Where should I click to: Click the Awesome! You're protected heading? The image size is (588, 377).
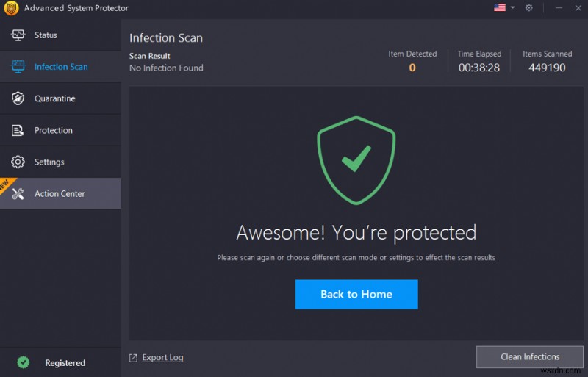356,232
